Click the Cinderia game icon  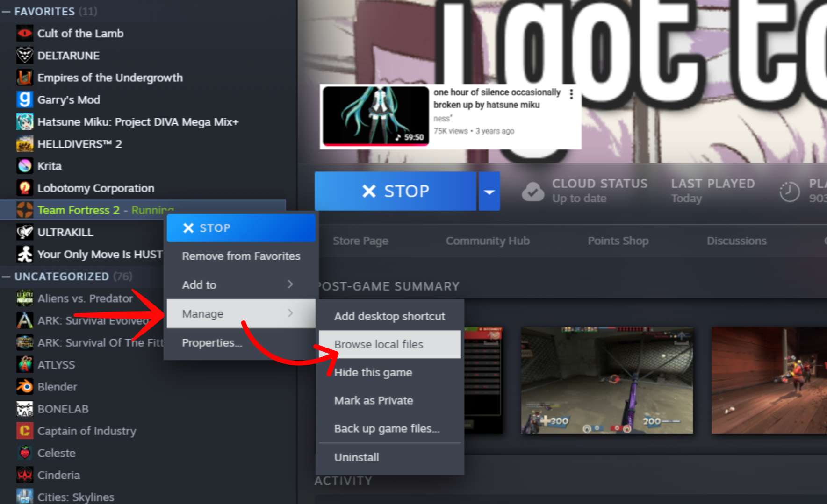[x=25, y=475]
